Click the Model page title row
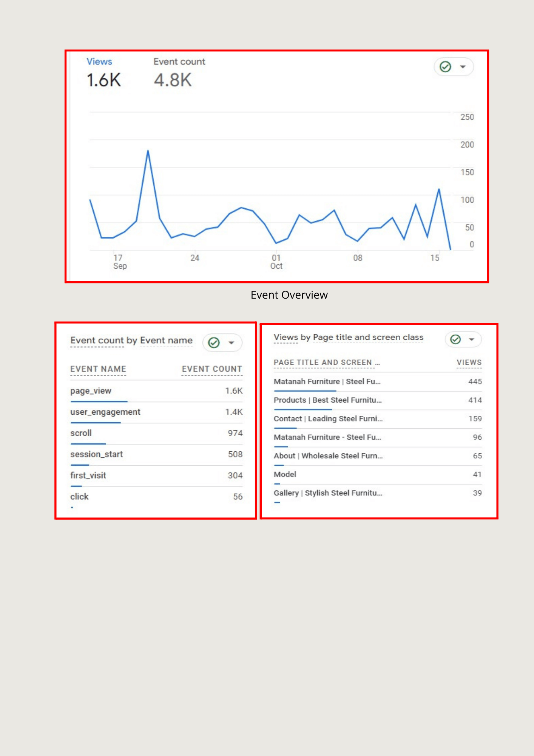The image size is (534, 756). [x=378, y=474]
